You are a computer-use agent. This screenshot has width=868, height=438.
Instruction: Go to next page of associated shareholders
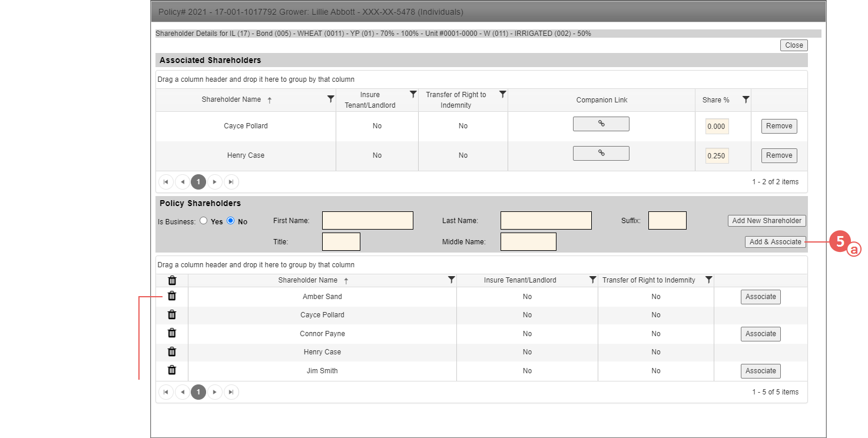pyautogui.click(x=215, y=182)
